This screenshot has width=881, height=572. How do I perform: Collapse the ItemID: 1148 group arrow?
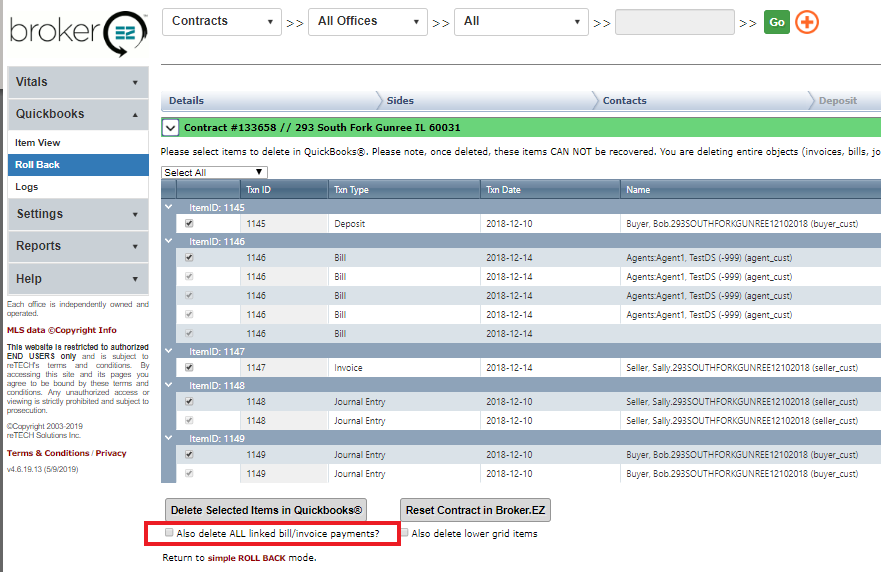tap(169, 385)
